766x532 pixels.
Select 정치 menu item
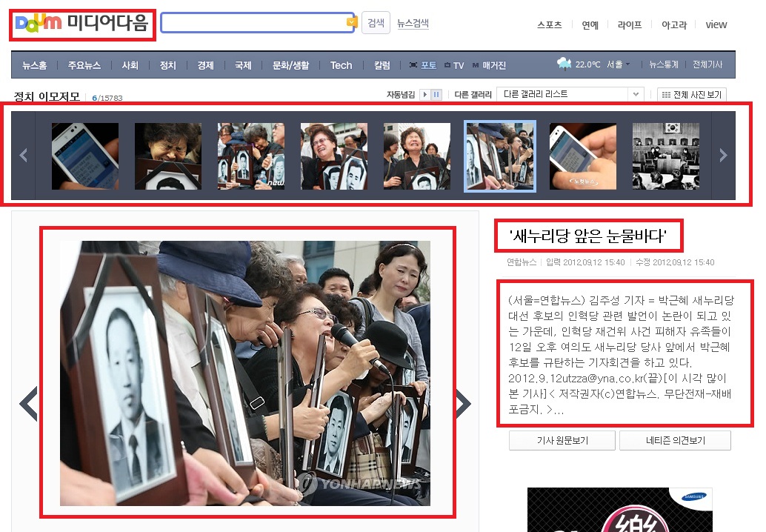pos(167,65)
